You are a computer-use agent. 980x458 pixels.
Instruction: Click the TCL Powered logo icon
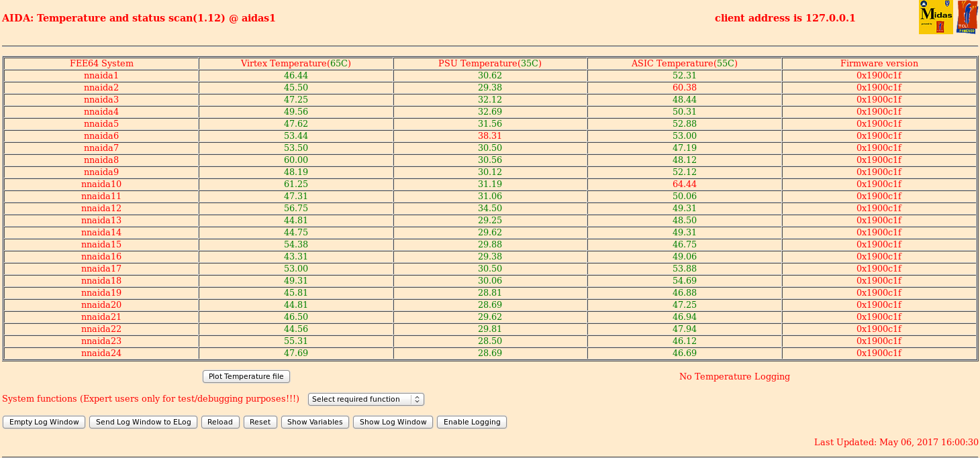(967, 17)
